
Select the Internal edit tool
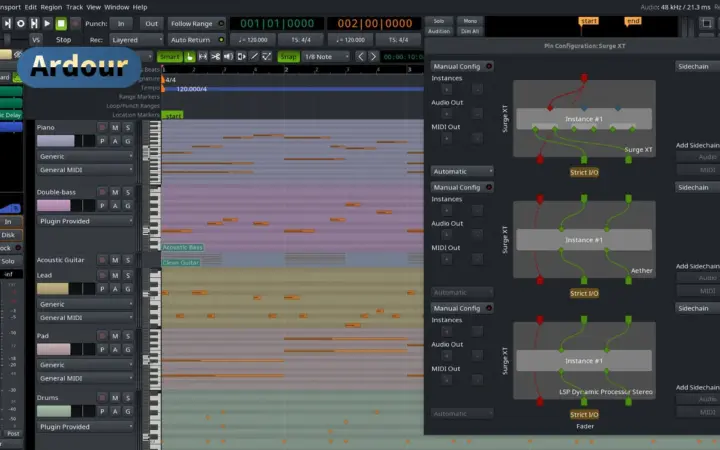[x=267, y=56]
